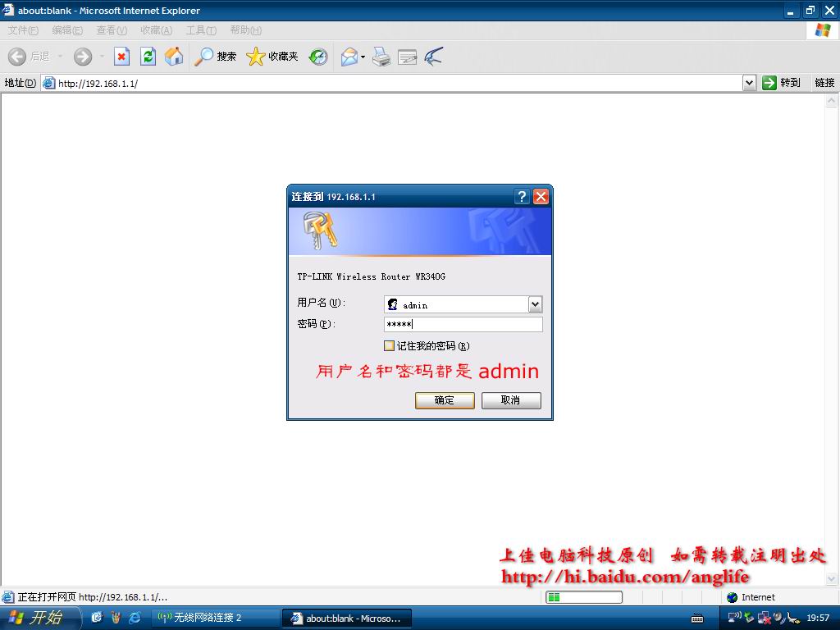840x630 pixels.
Task: Click the Windows flag logo throbber
Action: (822, 30)
